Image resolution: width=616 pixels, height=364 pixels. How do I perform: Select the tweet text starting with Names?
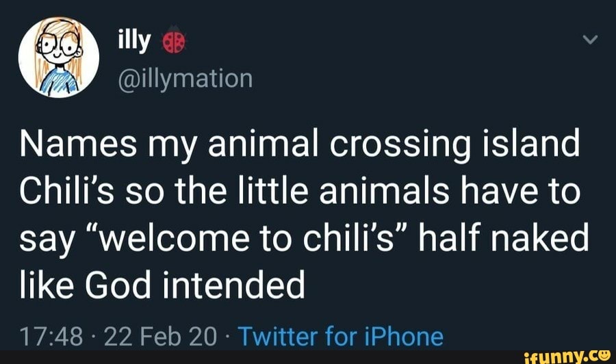pos(304,213)
